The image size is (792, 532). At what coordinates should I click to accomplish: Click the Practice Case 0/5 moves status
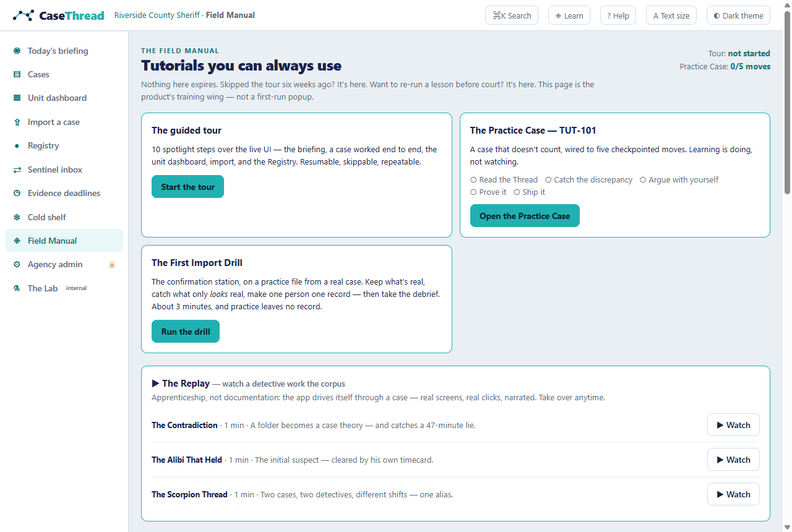click(x=725, y=66)
